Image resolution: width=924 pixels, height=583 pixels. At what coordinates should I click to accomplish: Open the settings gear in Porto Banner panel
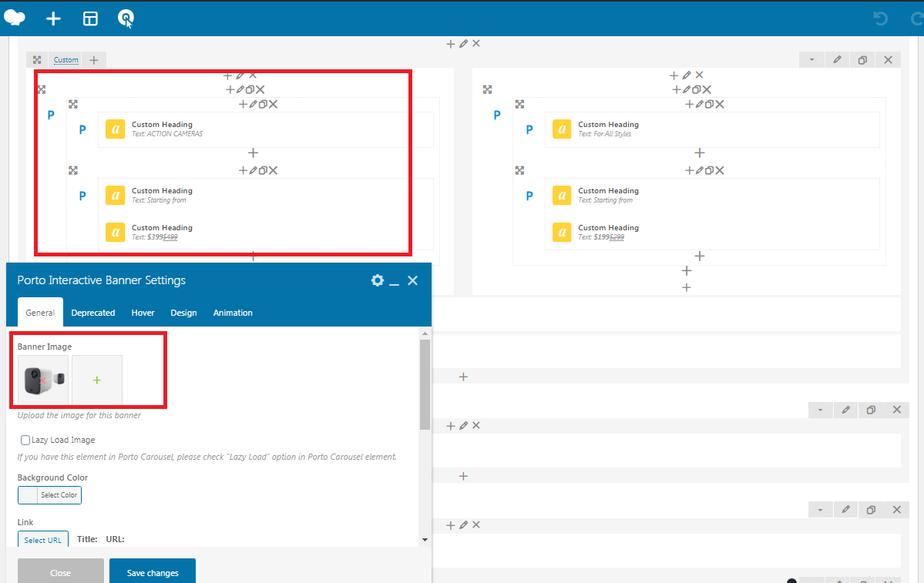coord(377,280)
